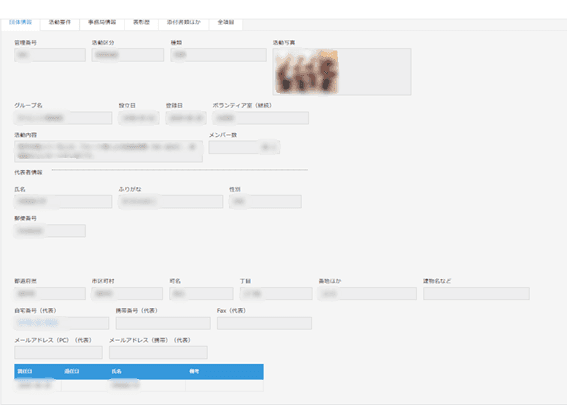Screen dimensions: 567x405
Task: Click the 性別 field
Action: pyautogui.click(x=265, y=201)
